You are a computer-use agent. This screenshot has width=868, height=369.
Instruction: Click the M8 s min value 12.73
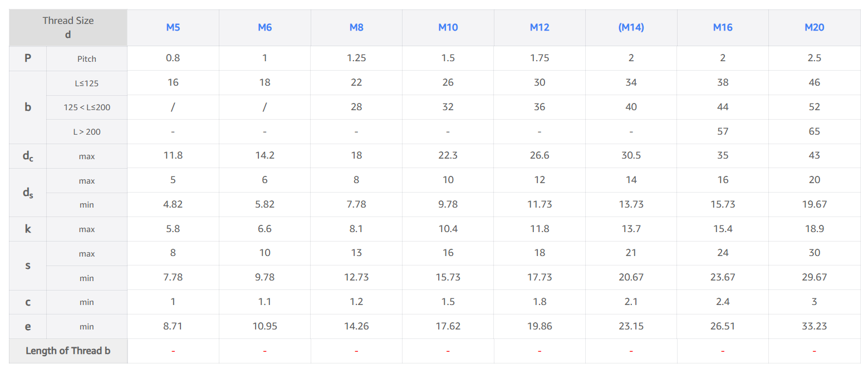356,277
